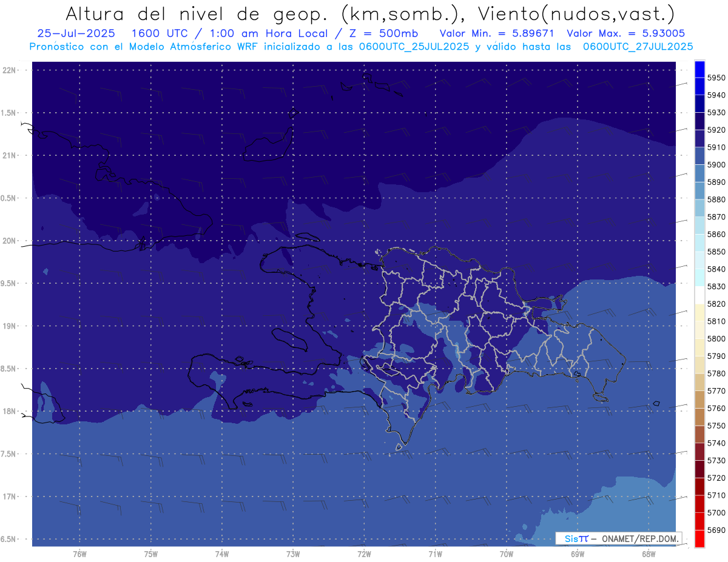Click the '5800' legend value

point(716,339)
